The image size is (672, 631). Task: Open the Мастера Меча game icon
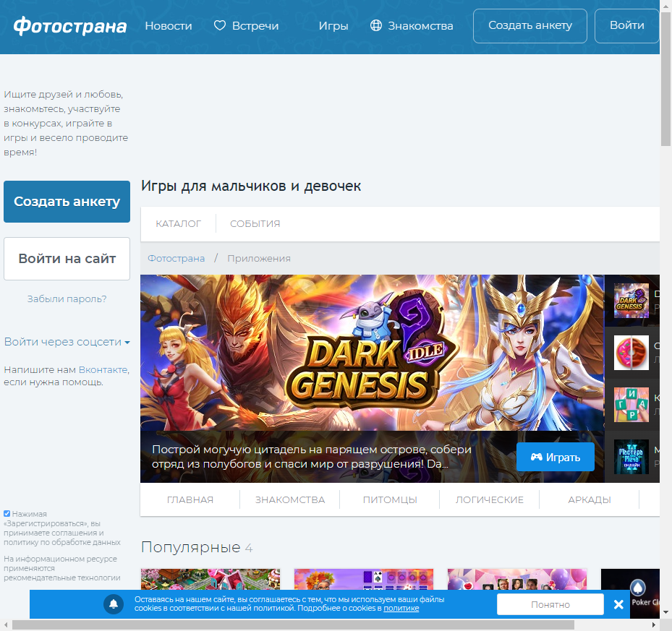click(x=631, y=457)
